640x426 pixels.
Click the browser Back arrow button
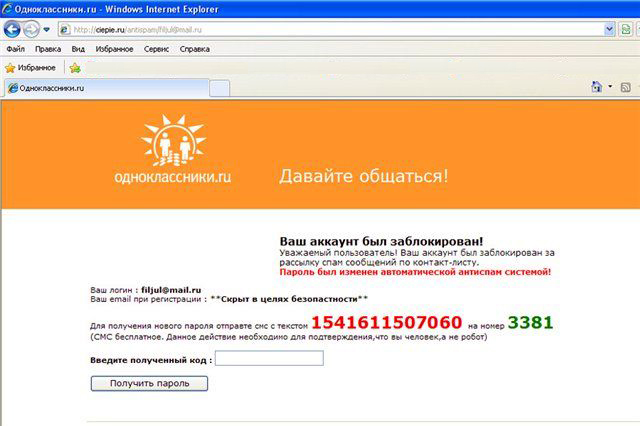[x=12, y=29]
